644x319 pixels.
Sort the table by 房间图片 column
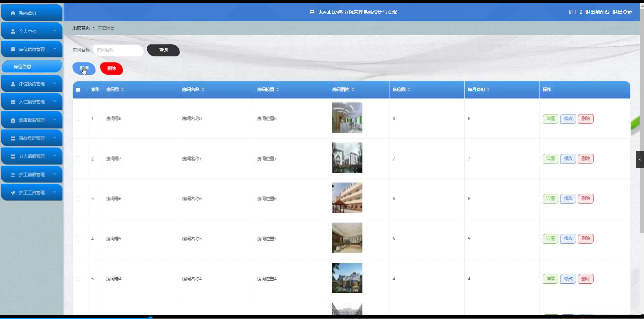[353, 90]
